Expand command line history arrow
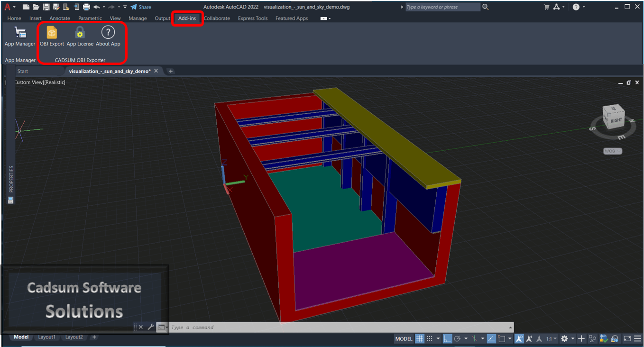The height and width of the screenshot is (347, 644). pos(510,327)
